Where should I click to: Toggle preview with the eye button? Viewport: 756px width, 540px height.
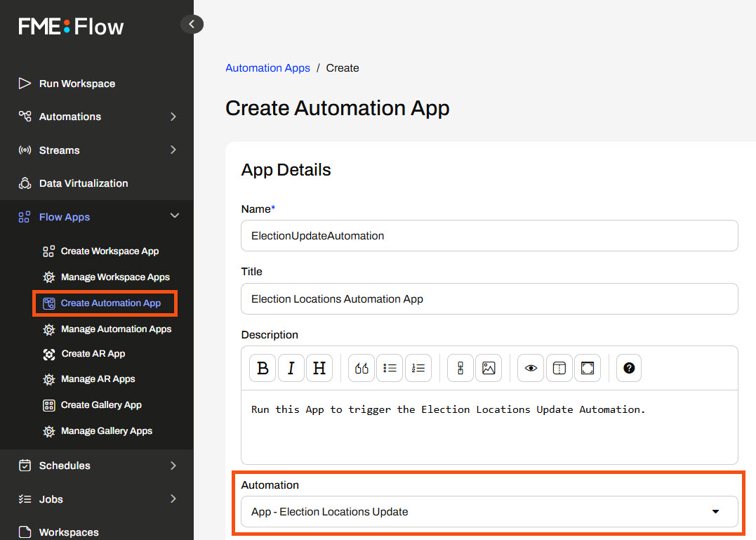coord(531,369)
